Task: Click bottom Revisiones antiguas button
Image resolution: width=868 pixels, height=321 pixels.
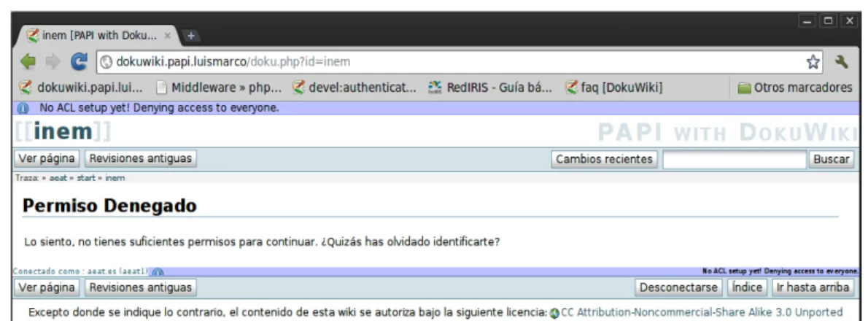Action: point(141,287)
